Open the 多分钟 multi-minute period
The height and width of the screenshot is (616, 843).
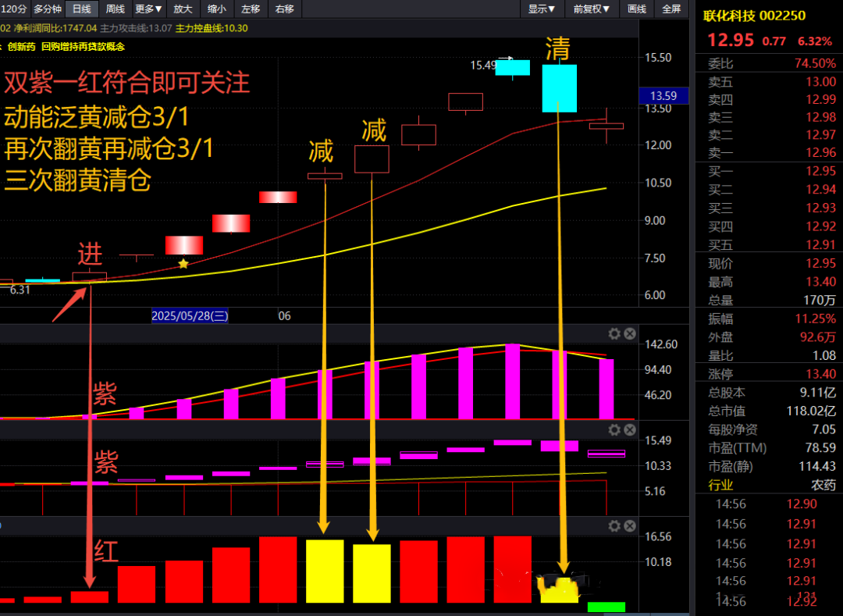tap(47, 9)
